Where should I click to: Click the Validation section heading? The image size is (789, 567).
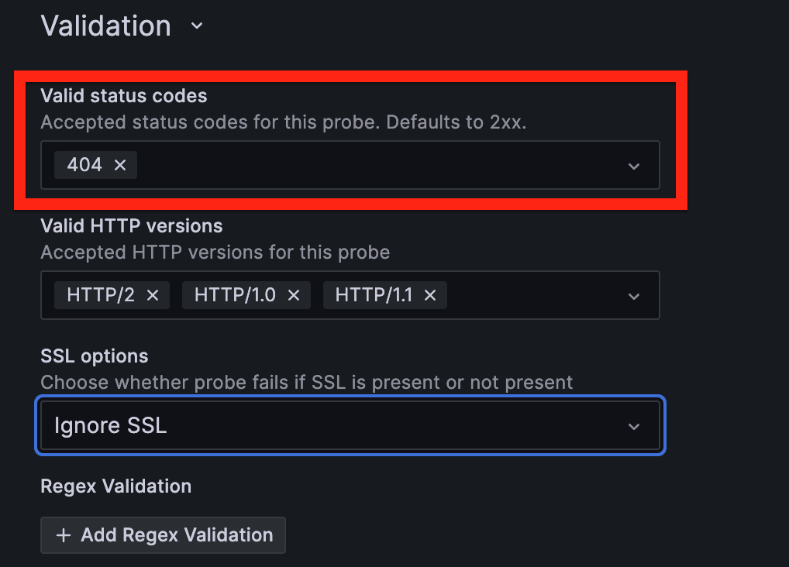pyautogui.click(x=106, y=26)
